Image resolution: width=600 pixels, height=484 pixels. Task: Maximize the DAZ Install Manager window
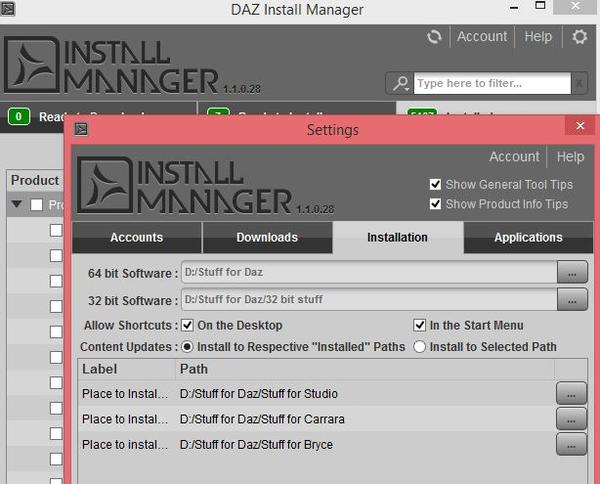point(540,6)
